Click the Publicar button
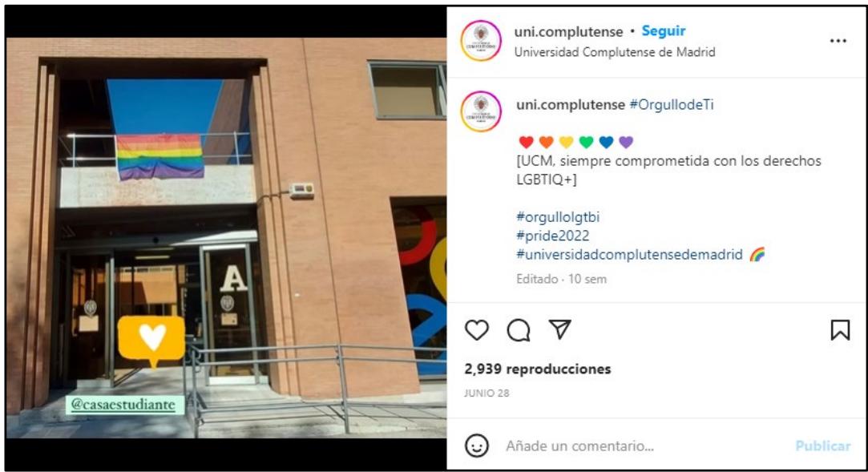The width and height of the screenshot is (868, 472). [x=822, y=446]
